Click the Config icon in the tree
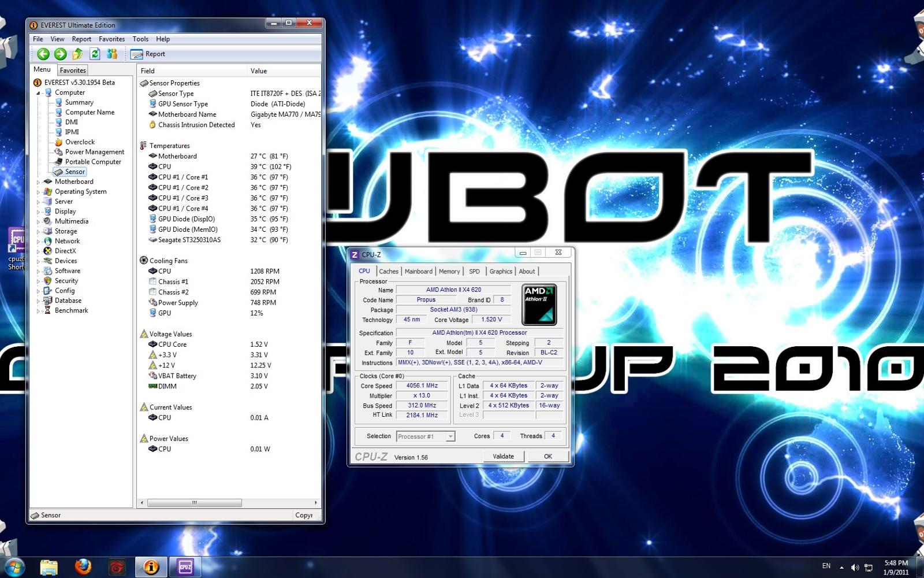 tap(48, 290)
